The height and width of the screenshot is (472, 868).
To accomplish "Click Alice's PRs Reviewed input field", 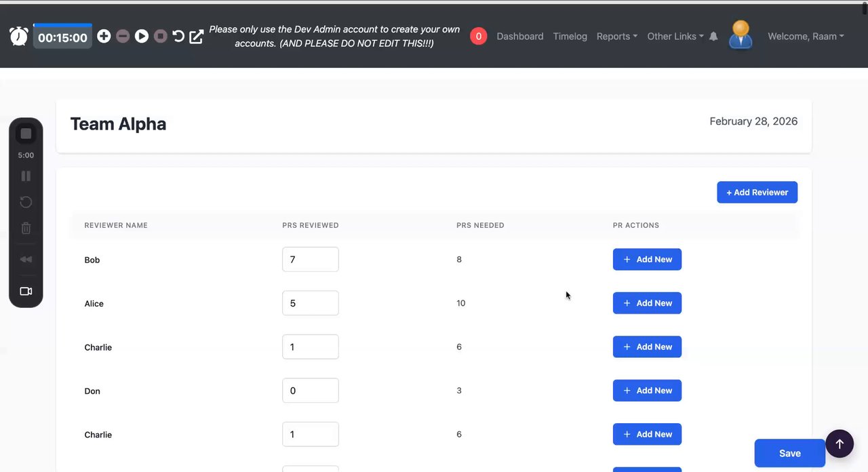I will [310, 303].
